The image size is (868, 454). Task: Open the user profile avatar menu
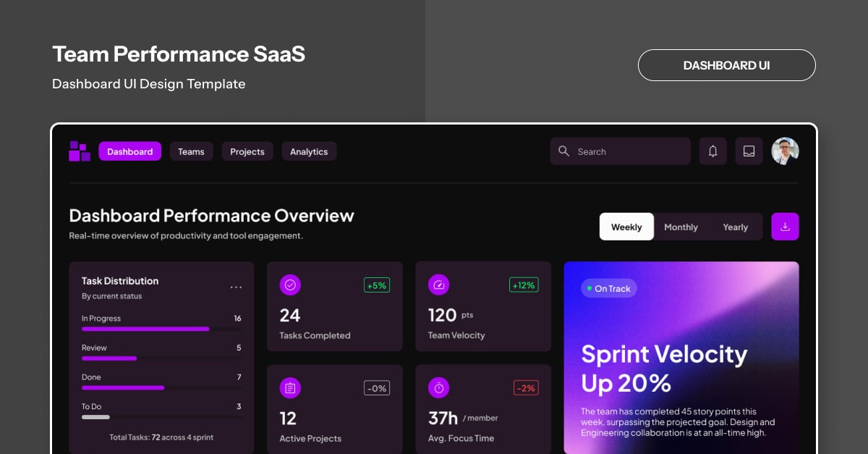[785, 151]
